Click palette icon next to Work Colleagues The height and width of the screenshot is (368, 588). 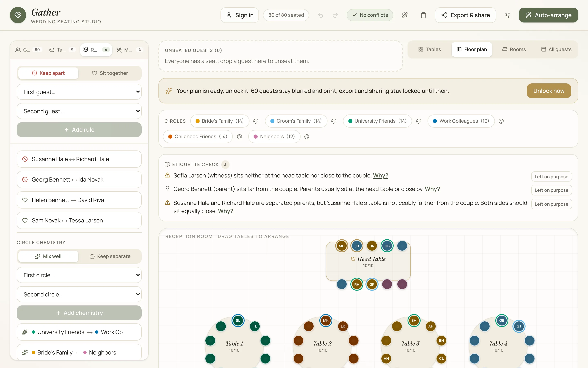coord(501,121)
